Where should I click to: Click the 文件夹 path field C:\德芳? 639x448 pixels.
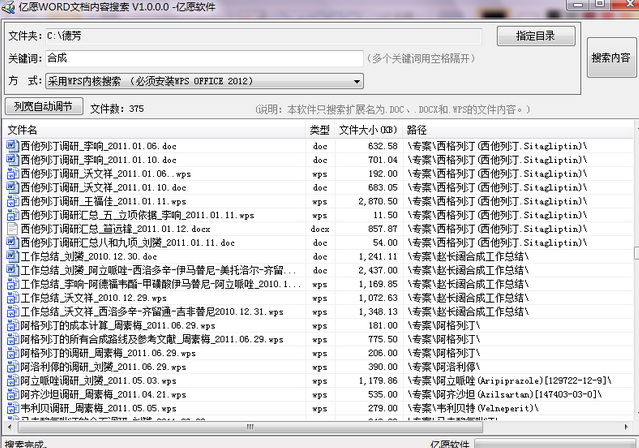(264, 36)
